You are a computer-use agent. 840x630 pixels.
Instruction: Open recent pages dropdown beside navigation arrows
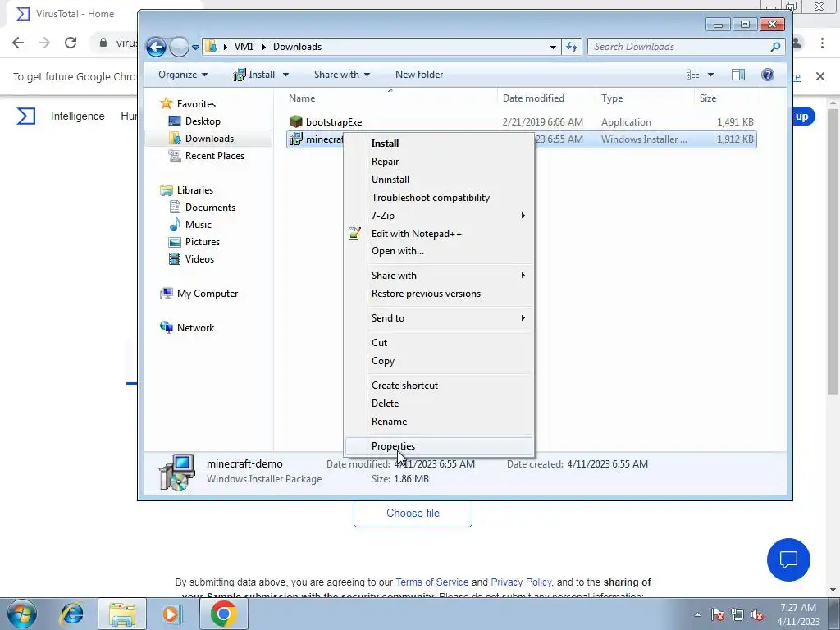pos(195,47)
